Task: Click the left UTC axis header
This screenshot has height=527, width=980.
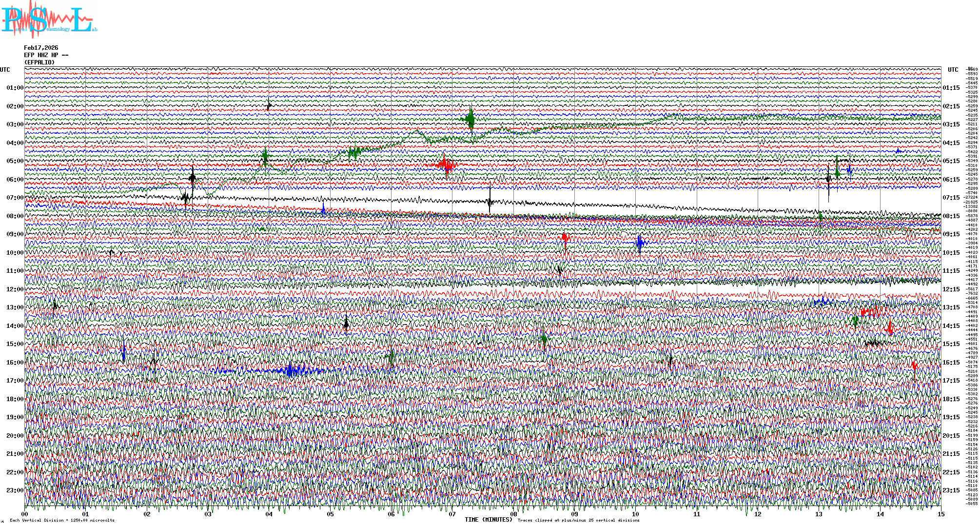Action: 5,70
